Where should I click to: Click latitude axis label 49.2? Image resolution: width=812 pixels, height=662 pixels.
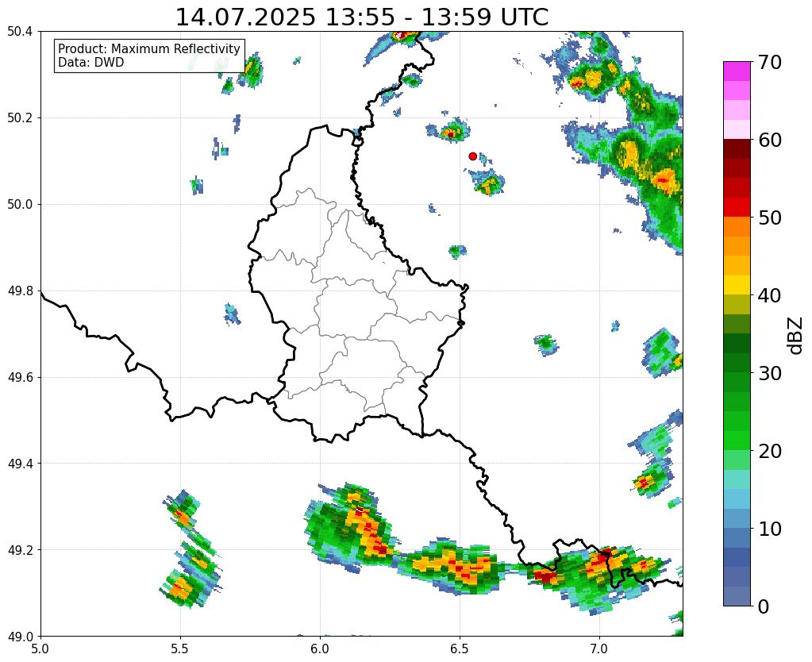(20, 550)
